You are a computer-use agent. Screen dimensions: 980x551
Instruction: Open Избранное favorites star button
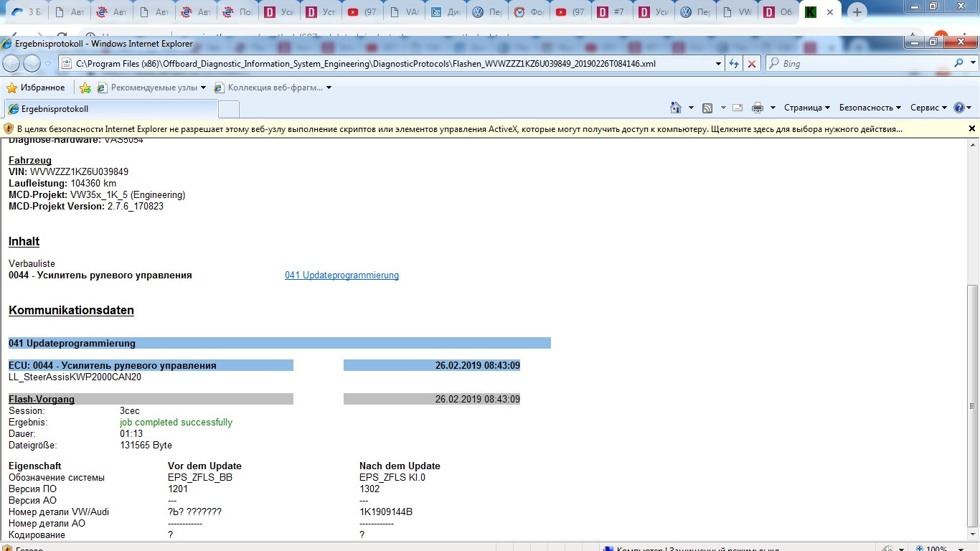tap(36, 88)
